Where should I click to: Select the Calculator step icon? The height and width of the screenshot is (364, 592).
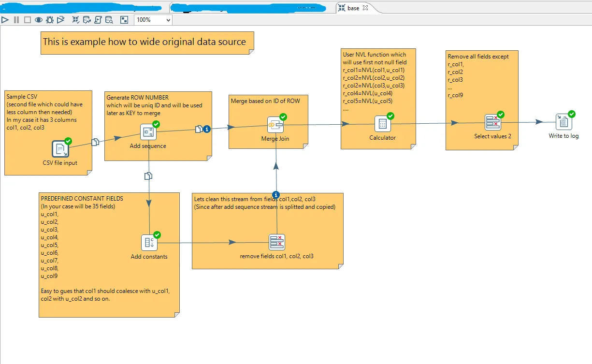382,124
